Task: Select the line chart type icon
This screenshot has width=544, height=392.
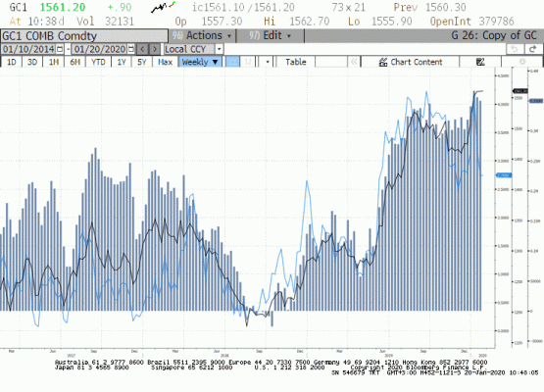Action: 233,62
